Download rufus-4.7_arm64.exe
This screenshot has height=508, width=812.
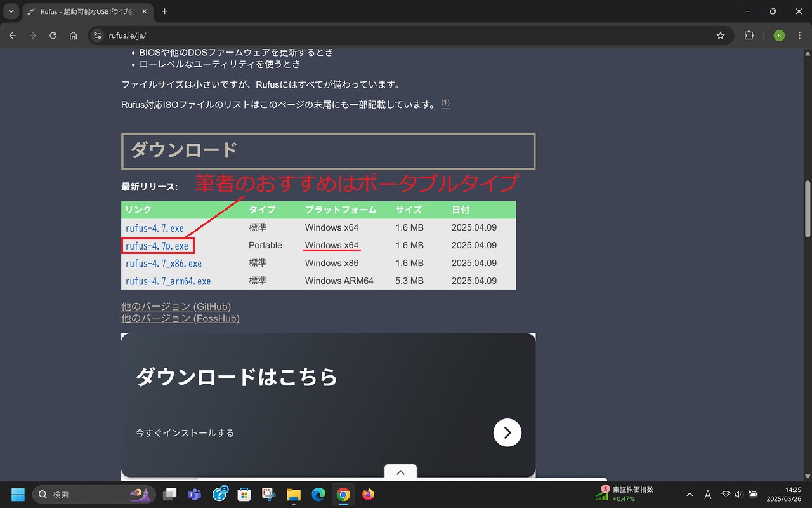pos(168,281)
